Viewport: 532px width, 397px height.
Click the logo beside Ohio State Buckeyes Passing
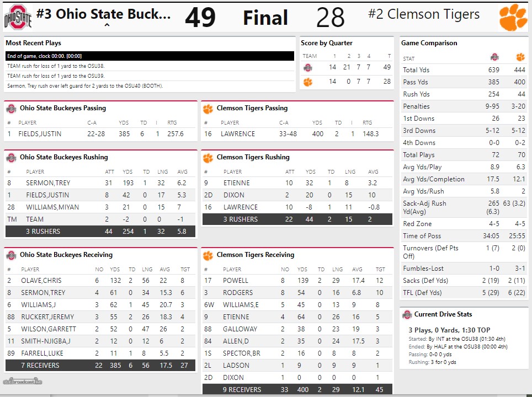tap(11, 109)
